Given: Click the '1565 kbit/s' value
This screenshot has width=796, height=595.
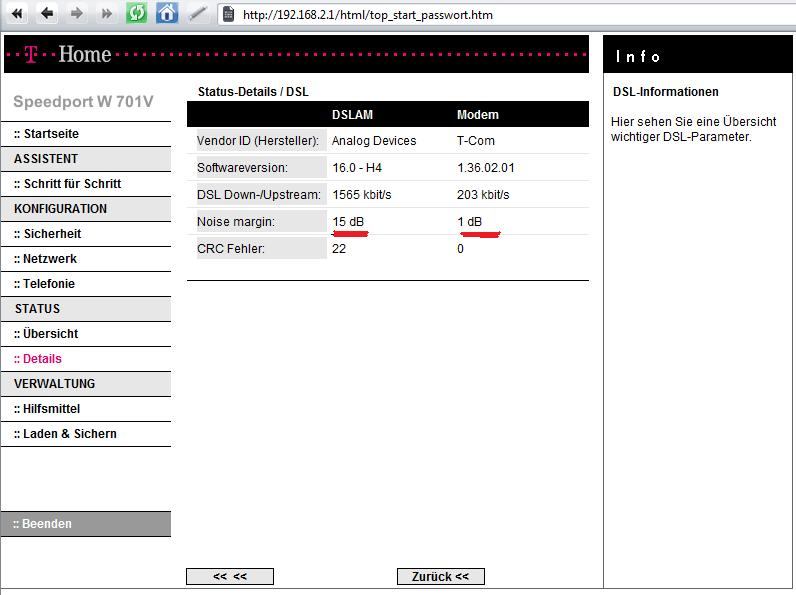Looking at the screenshot, I should pos(362,194).
